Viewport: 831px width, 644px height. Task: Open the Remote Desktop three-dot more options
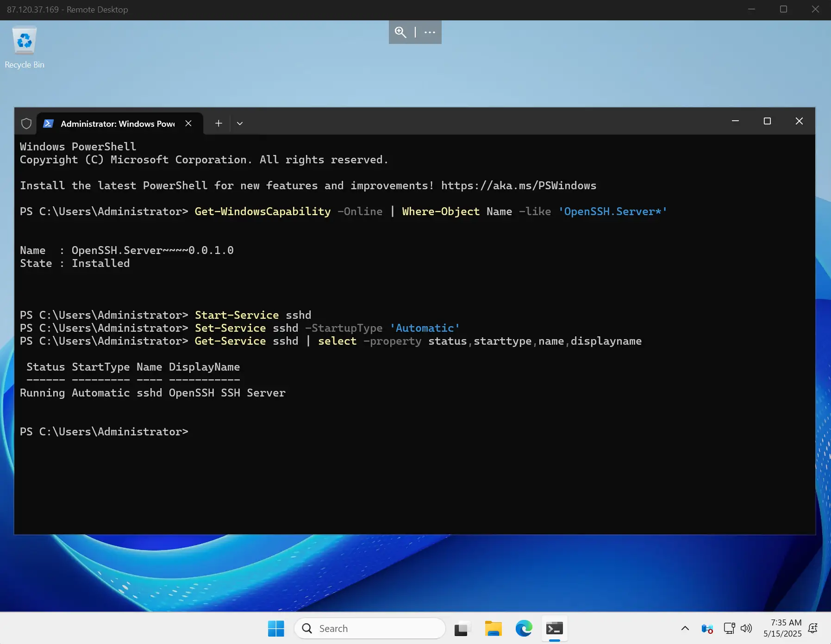430,32
